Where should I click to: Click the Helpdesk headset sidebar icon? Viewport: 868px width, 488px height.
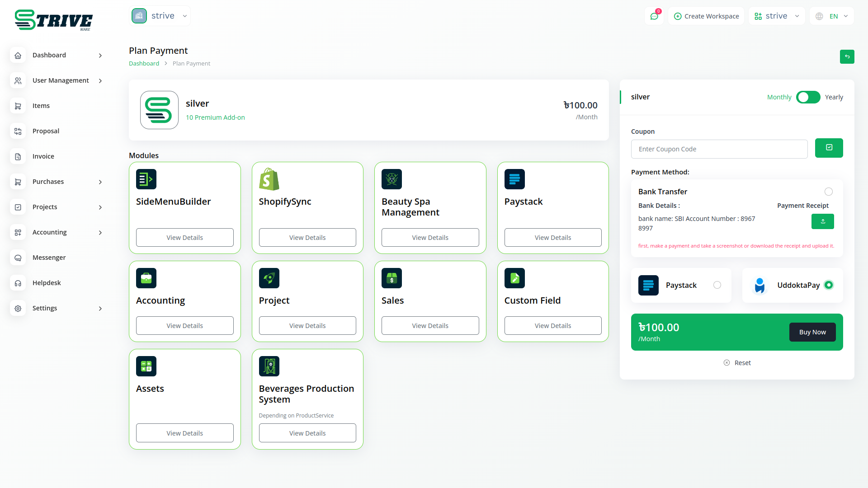[18, 283]
